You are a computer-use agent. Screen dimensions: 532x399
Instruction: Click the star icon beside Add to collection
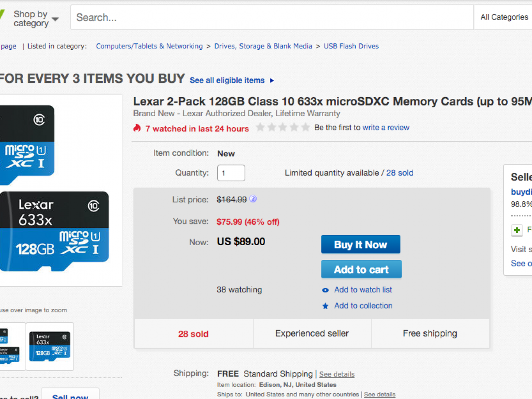pyautogui.click(x=325, y=306)
